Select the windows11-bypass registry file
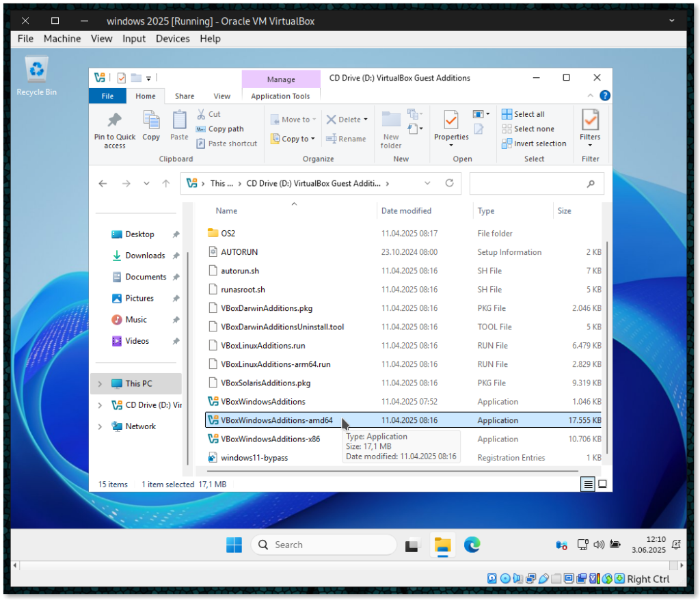Viewport: 700px width, 600px height. pos(254,458)
